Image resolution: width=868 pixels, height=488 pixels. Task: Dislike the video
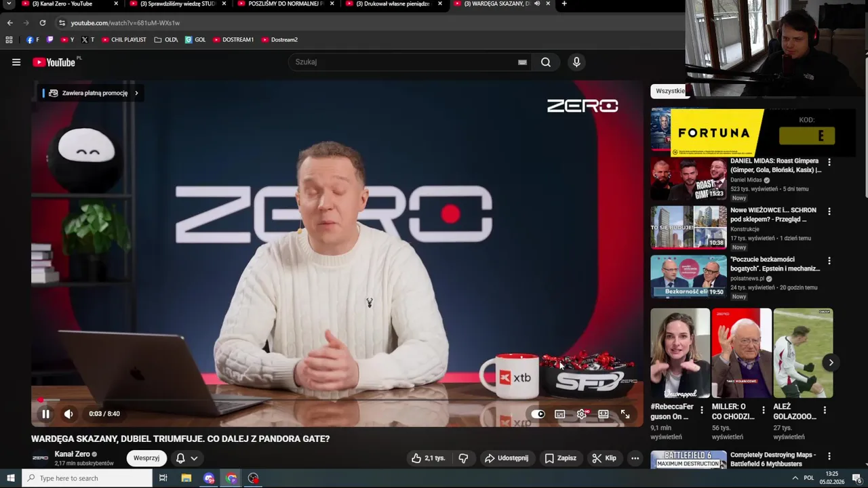click(463, 458)
